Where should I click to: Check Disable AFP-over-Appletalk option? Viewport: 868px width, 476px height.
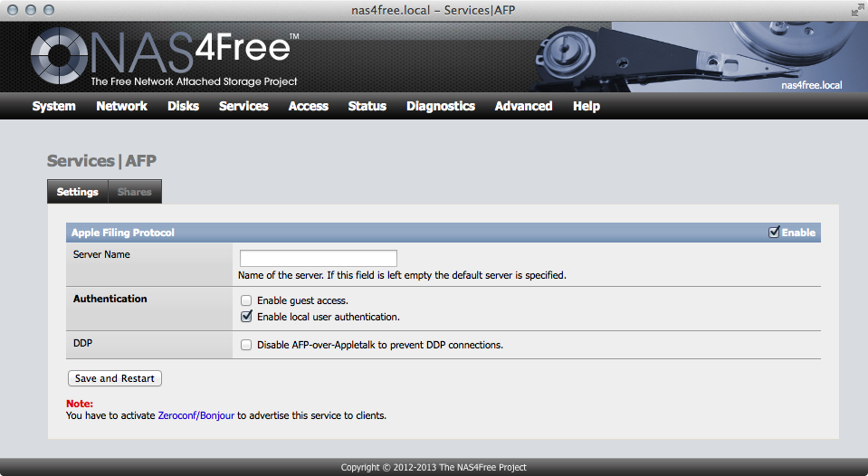[246, 345]
